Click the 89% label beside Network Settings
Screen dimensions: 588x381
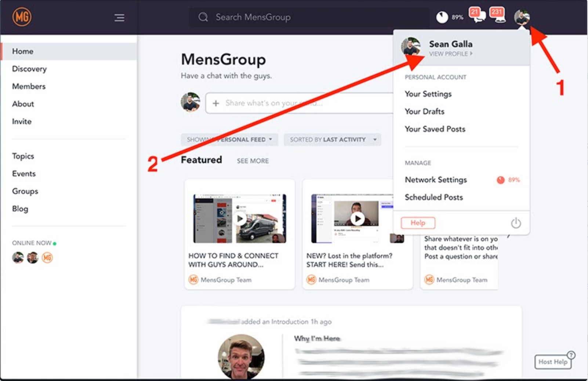click(514, 180)
